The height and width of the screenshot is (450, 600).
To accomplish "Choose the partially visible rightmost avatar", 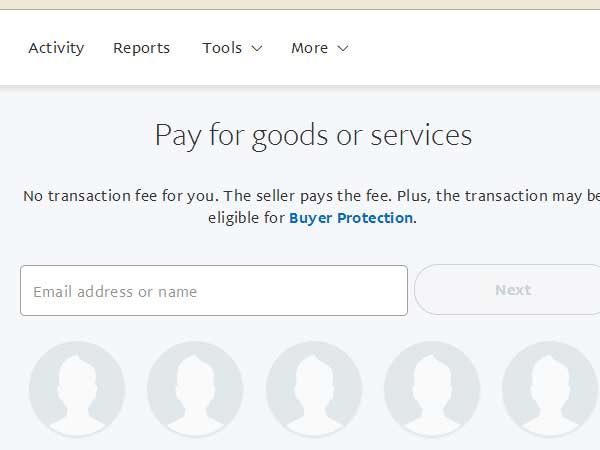I will click(550, 390).
